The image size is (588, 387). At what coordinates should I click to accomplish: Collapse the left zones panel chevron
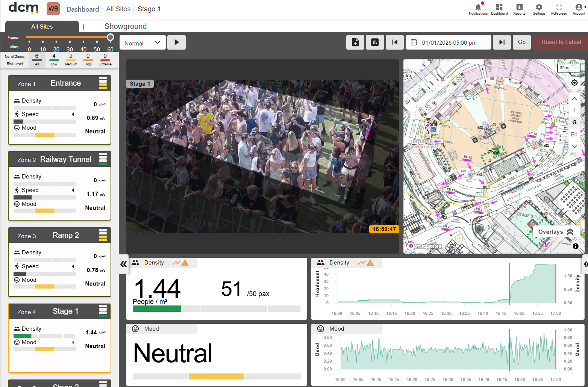click(x=124, y=264)
